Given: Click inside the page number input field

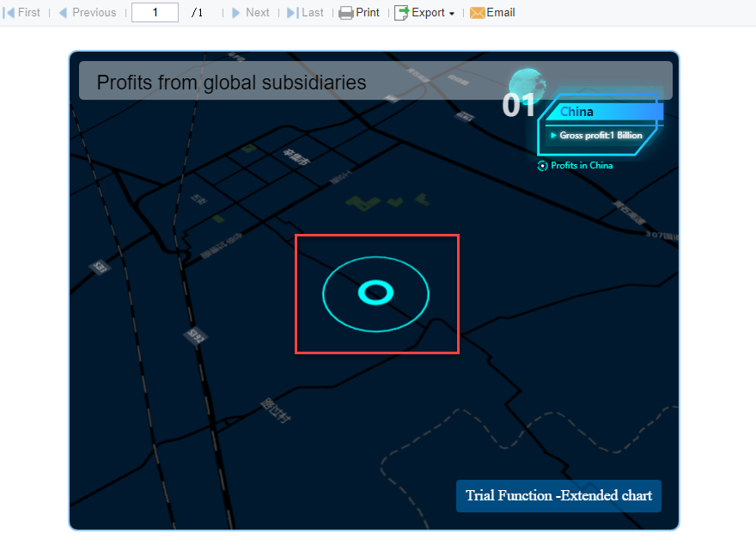Looking at the screenshot, I should click(155, 12).
